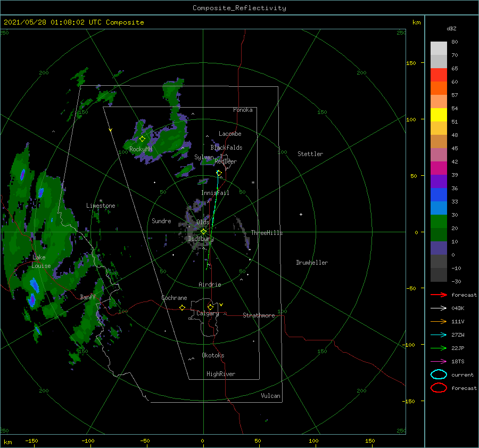Click the Banff town label
479x448 pixels.
[x=88, y=297]
